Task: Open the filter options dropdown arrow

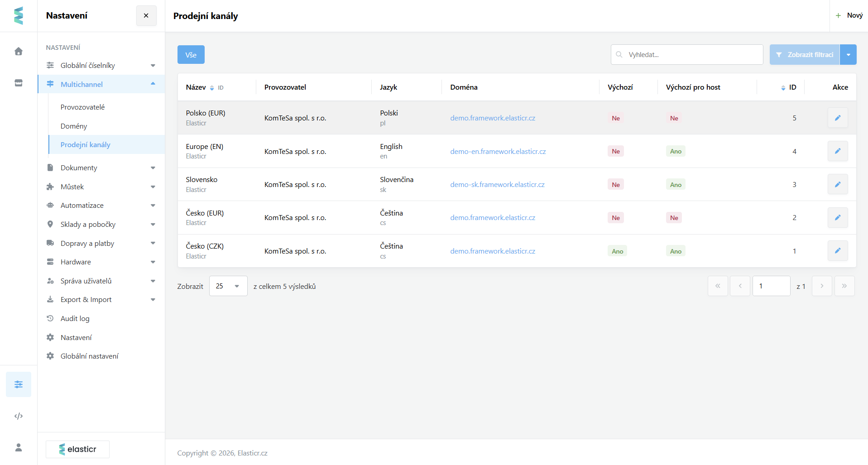Action: 849,55
